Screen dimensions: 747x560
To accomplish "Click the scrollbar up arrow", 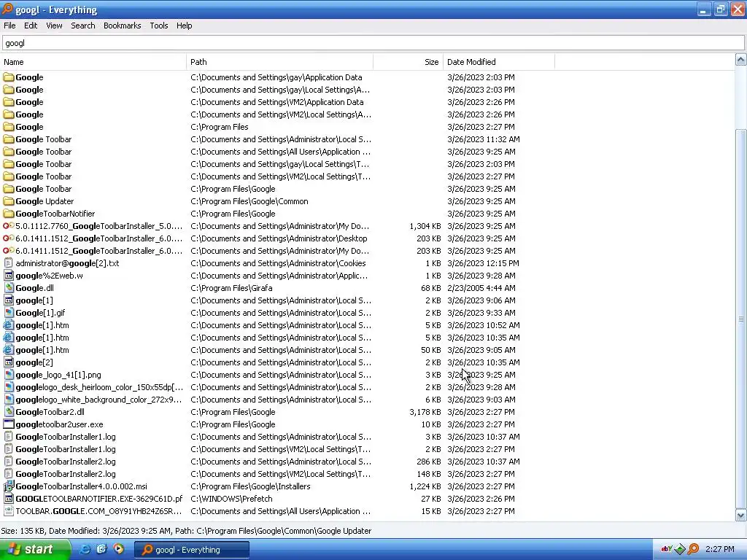I will click(x=740, y=60).
